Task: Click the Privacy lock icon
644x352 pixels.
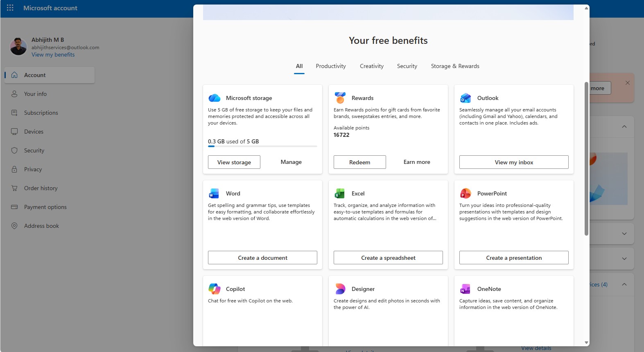Action: click(14, 169)
